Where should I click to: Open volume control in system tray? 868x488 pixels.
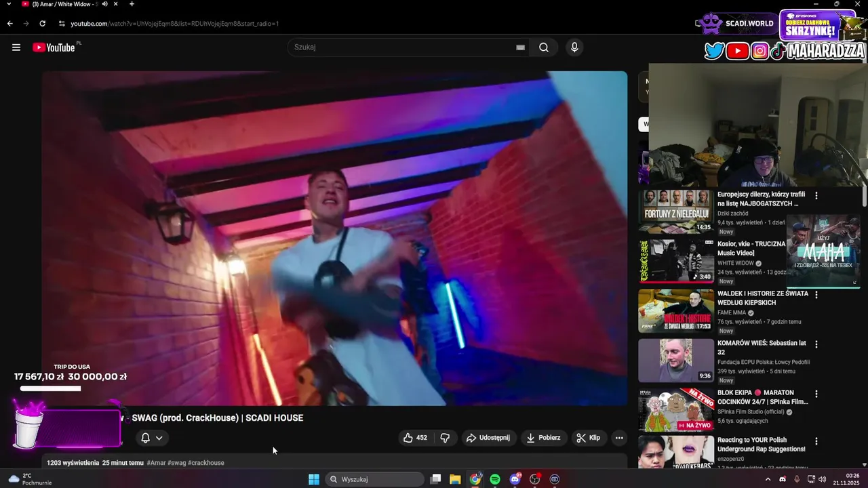[x=822, y=479]
